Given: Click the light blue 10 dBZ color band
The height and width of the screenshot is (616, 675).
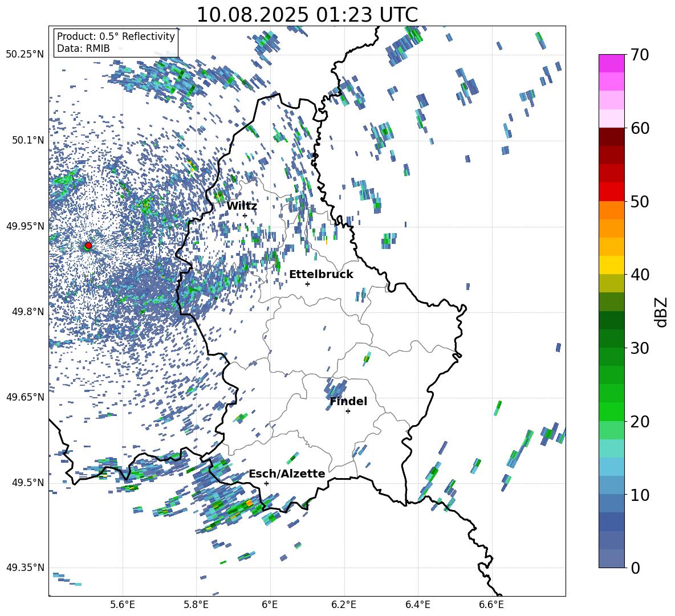Looking at the screenshot, I should point(611,485).
